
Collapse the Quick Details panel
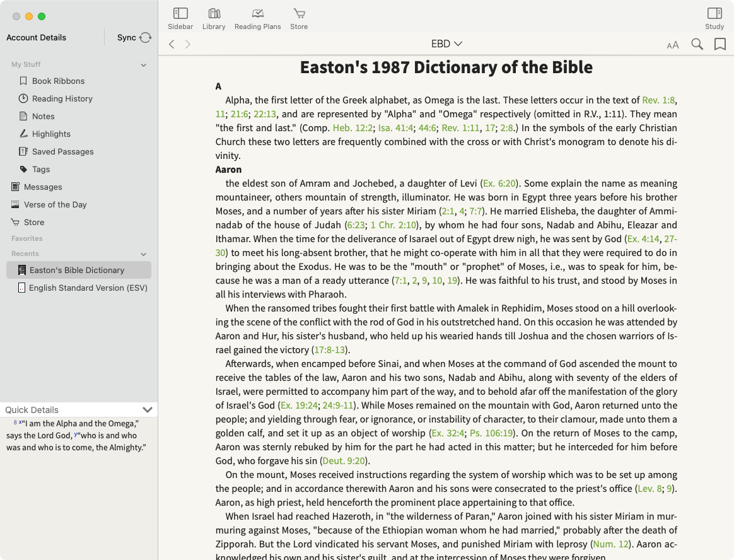pyautogui.click(x=148, y=410)
